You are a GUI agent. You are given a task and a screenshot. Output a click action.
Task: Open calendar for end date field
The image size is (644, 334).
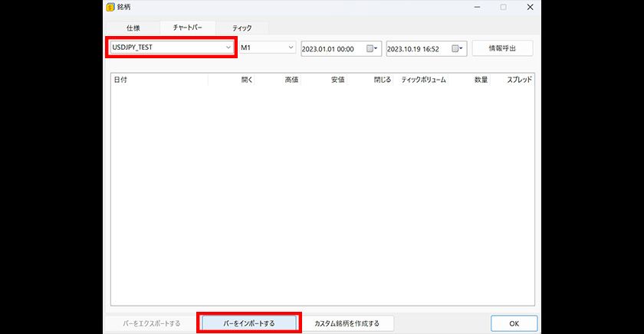pos(458,49)
